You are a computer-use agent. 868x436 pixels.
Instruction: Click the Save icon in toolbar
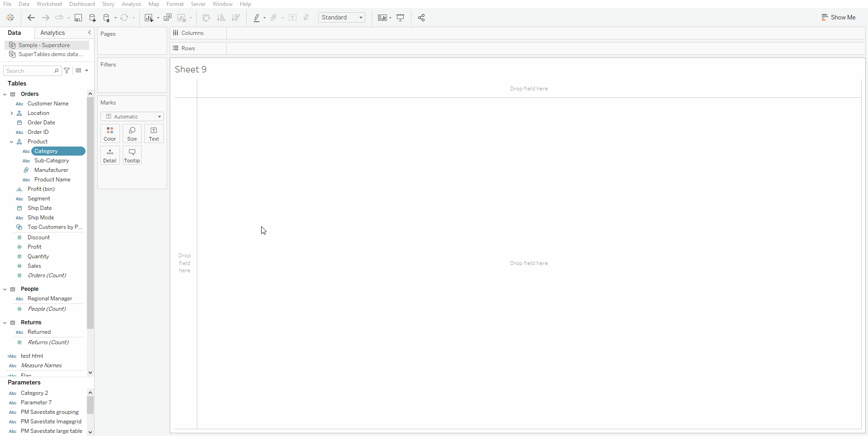tap(78, 18)
